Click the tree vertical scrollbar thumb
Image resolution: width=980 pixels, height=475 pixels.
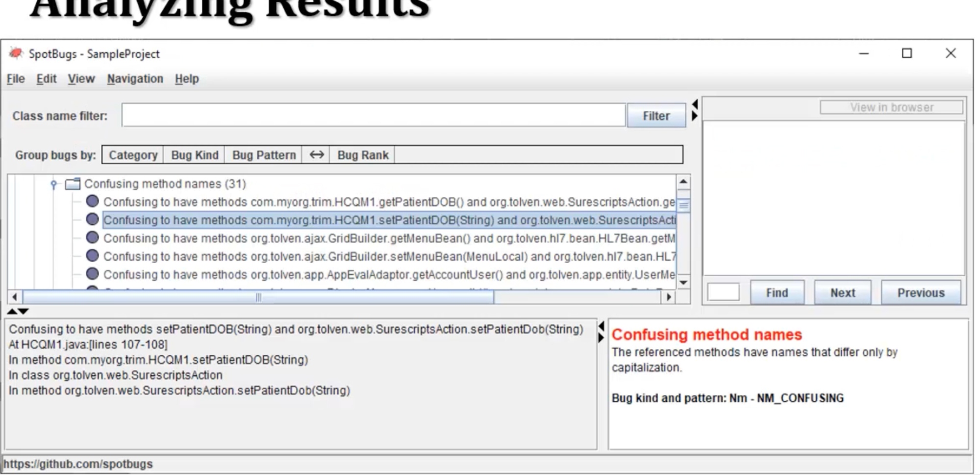pos(683,205)
